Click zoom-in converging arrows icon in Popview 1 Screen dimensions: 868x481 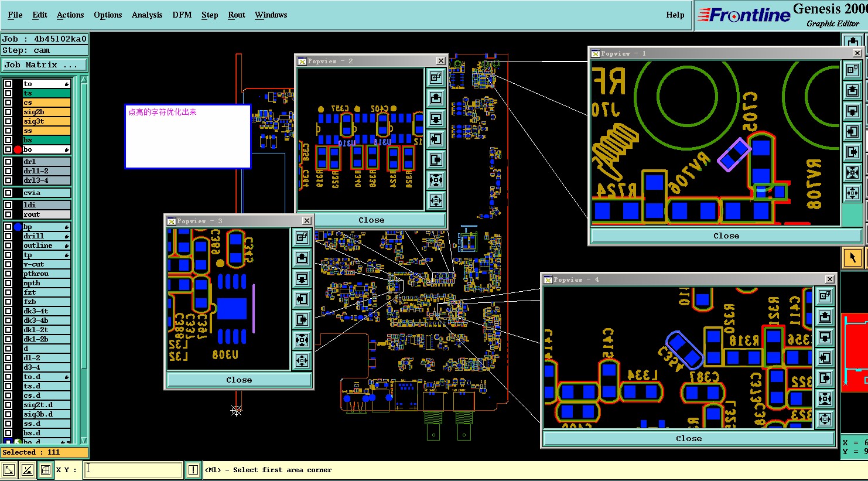pyautogui.click(x=853, y=172)
